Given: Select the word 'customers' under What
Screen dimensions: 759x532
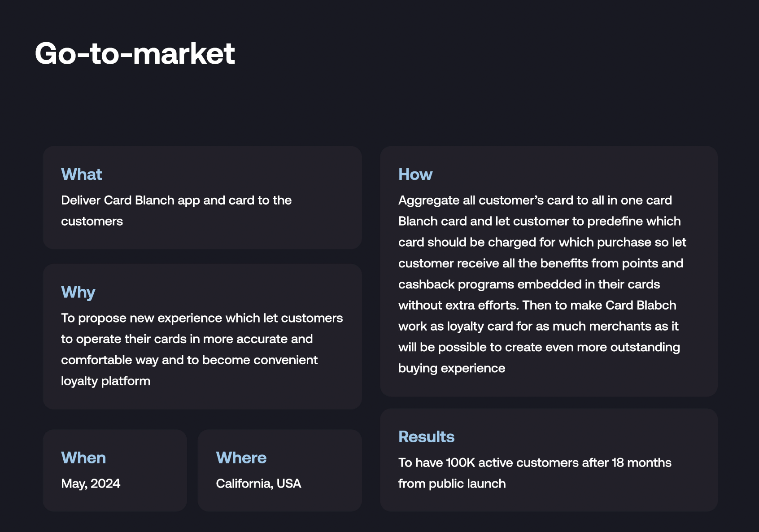Looking at the screenshot, I should (92, 221).
